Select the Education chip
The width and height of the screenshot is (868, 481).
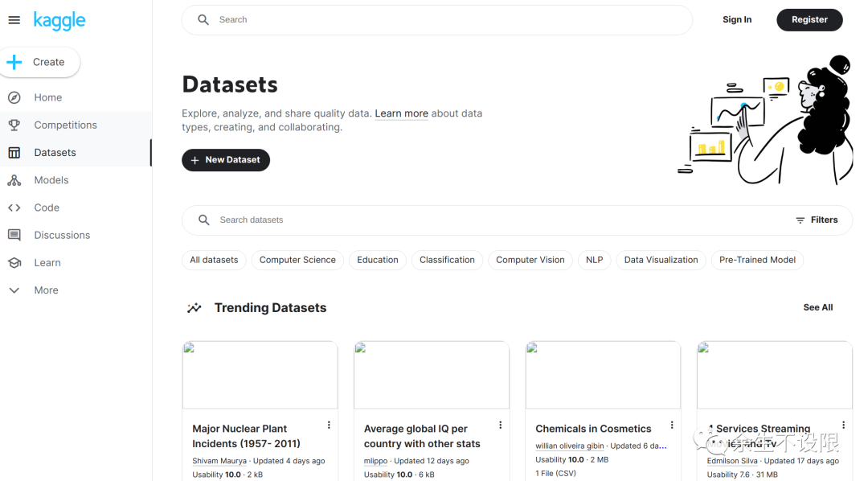tap(378, 260)
